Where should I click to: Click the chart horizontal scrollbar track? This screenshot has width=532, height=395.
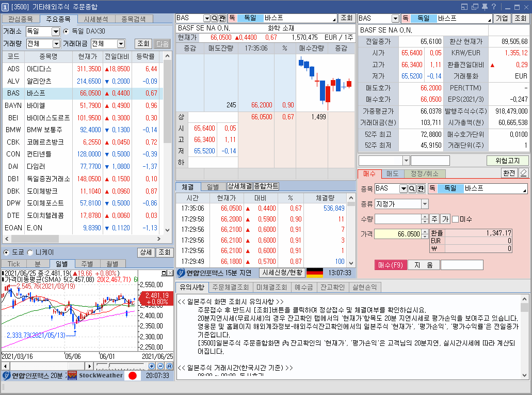coord(47,366)
